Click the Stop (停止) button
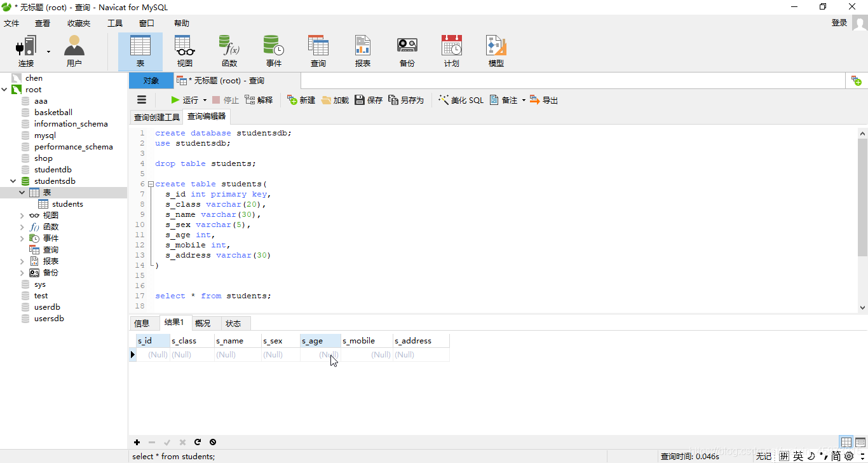Screen dimensions: 868x463 226,100
